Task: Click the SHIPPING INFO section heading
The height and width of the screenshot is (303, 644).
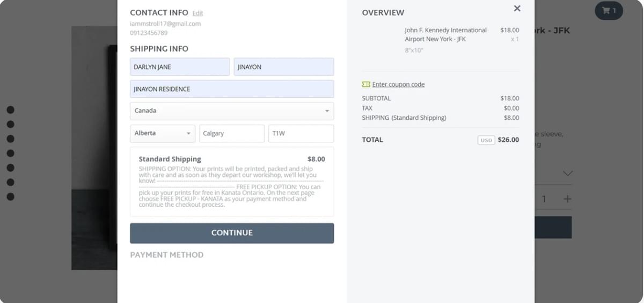Action: point(159,48)
